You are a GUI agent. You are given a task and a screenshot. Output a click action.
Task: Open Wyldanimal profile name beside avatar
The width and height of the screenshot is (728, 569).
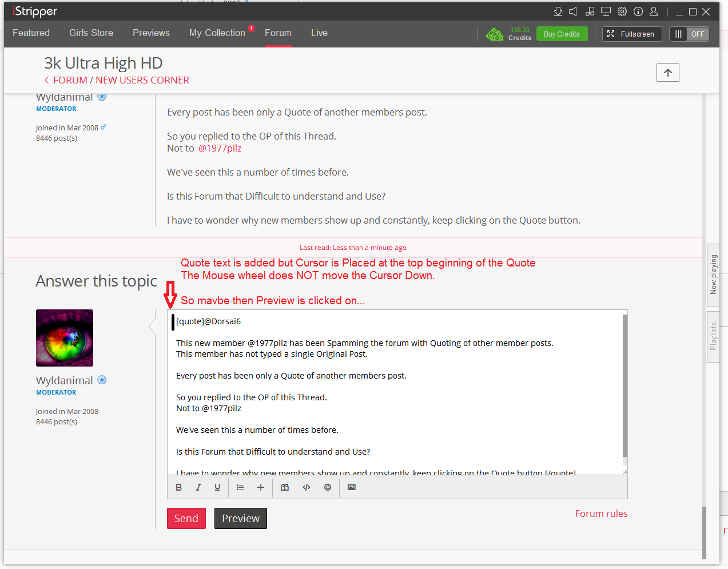(64, 380)
